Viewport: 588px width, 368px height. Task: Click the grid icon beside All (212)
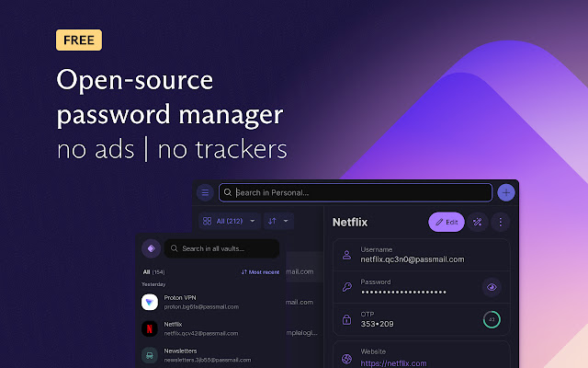tap(207, 221)
